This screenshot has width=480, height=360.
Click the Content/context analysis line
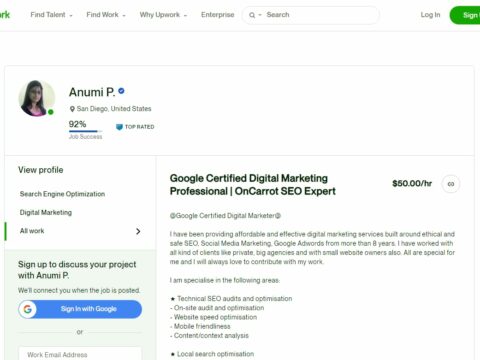tap(209, 335)
